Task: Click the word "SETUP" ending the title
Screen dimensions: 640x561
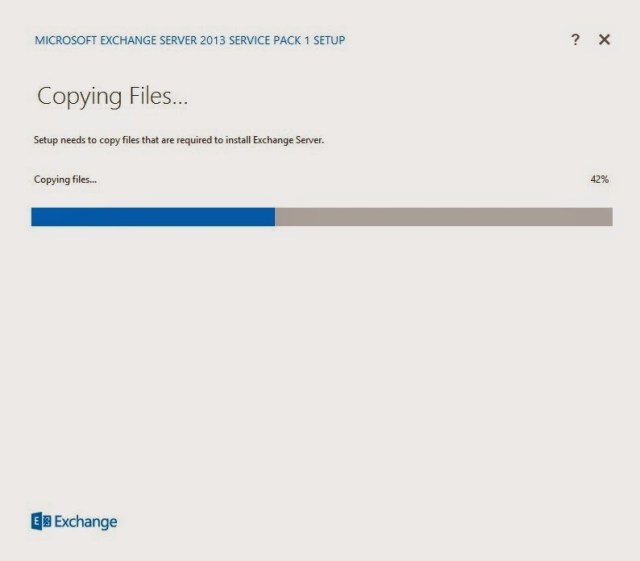Action: (x=330, y=40)
